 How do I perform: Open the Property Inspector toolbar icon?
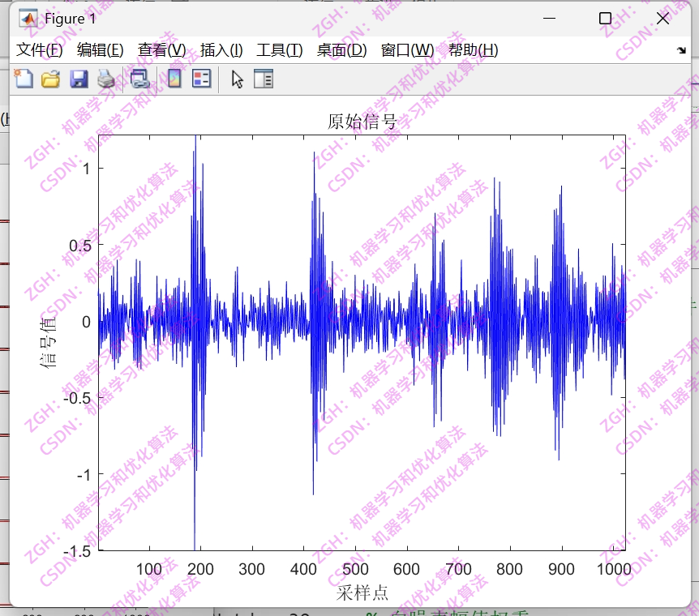[x=263, y=79]
